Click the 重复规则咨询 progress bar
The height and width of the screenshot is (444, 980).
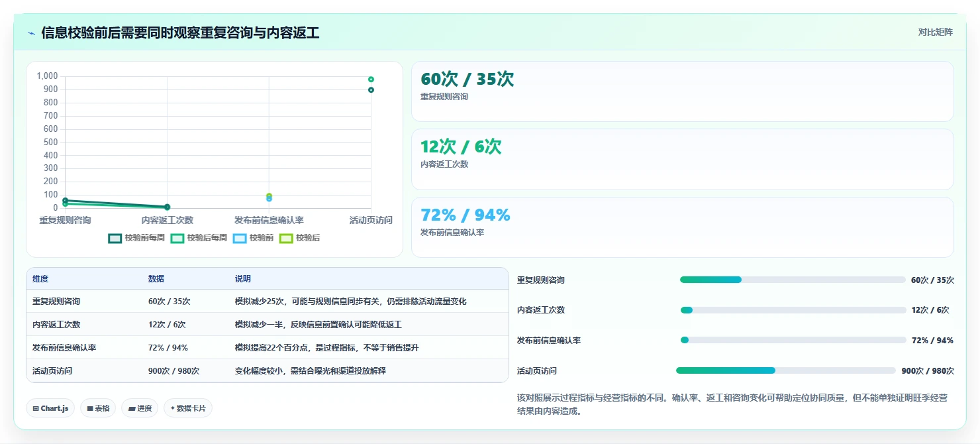793,280
